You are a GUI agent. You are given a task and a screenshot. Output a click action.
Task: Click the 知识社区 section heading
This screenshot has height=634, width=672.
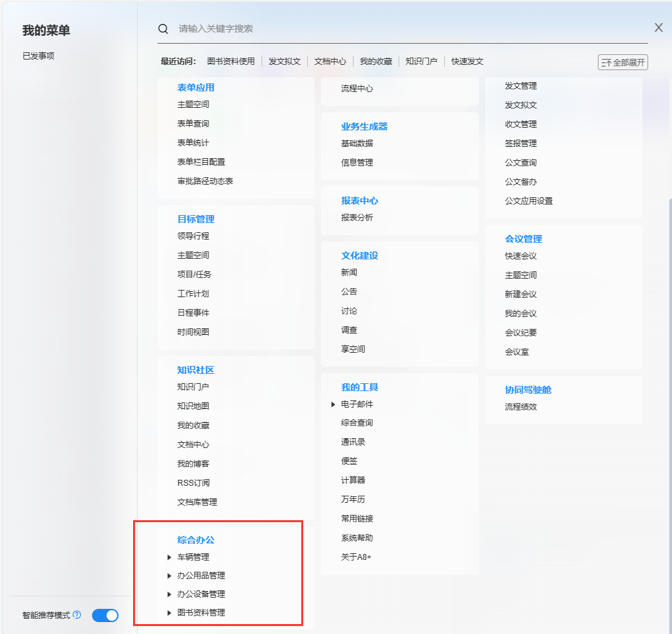pos(195,370)
